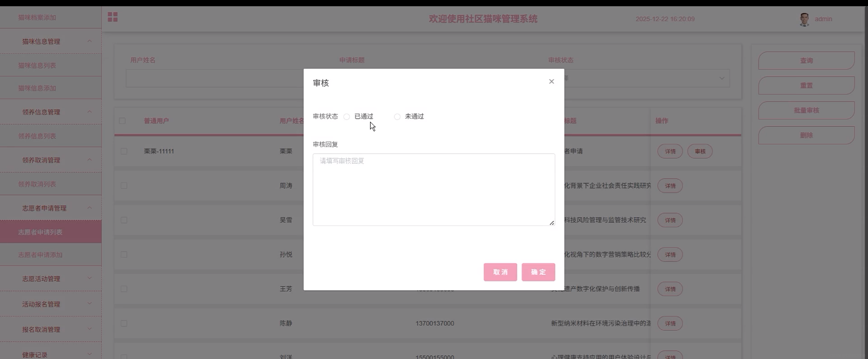Viewport: 868px width, 359px height.
Task: Click the 审核回复 text area
Action: pos(434,190)
